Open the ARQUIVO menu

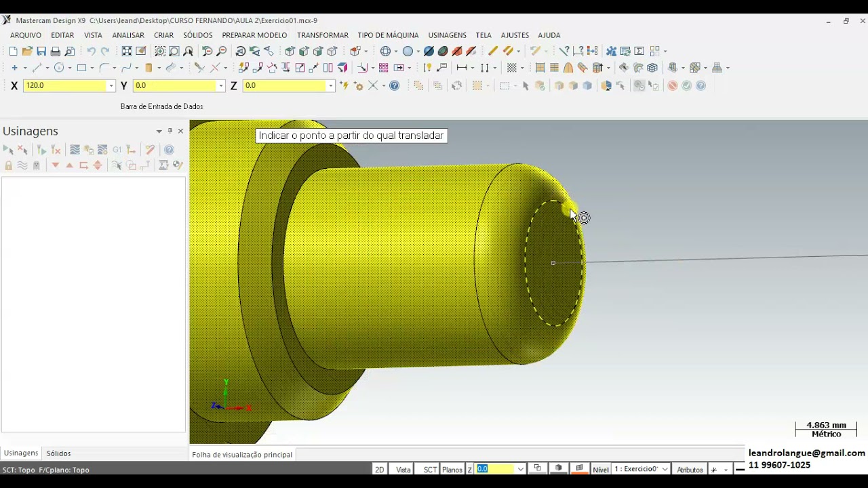26,35
